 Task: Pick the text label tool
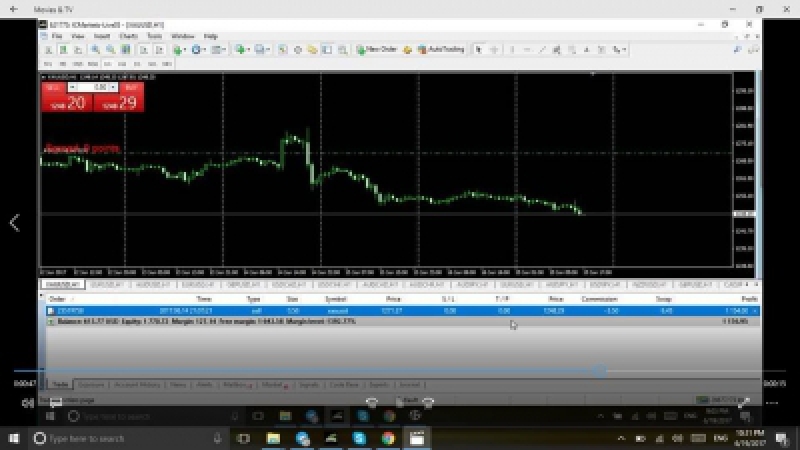602,50
